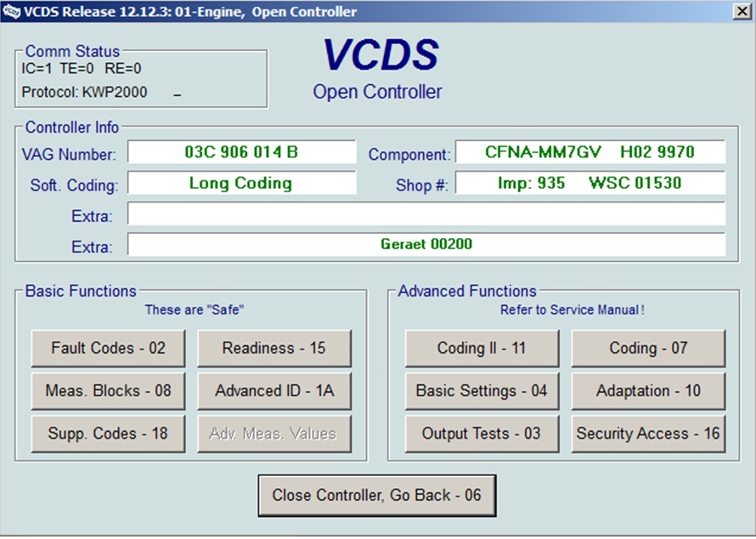This screenshot has width=756, height=539.
Task: Close the Open Controller window
Action: [x=742, y=11]
